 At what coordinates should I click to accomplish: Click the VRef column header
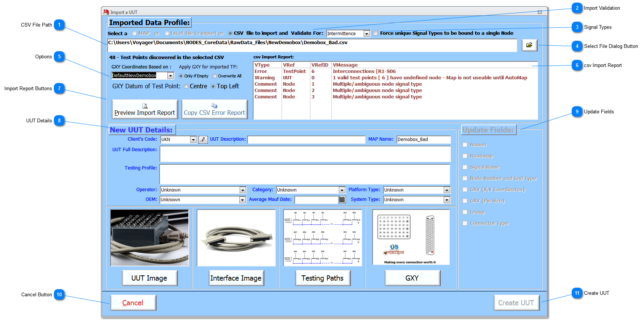click(296, 65)
